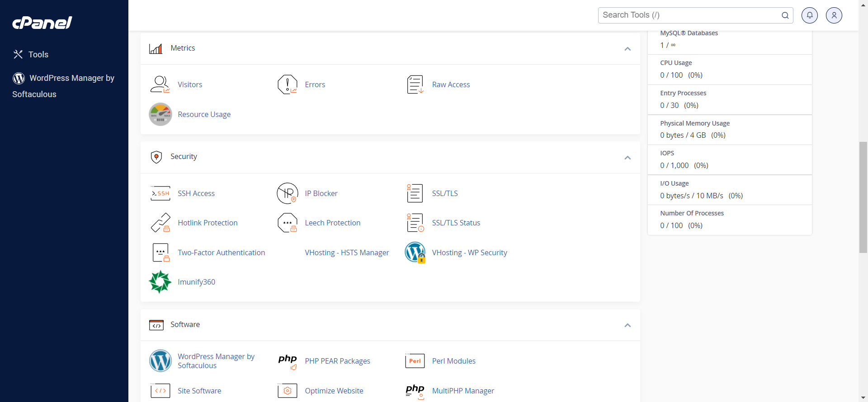Click the SSL/TLS Status icon
The image size is (868, 402).
pos(415,223)
